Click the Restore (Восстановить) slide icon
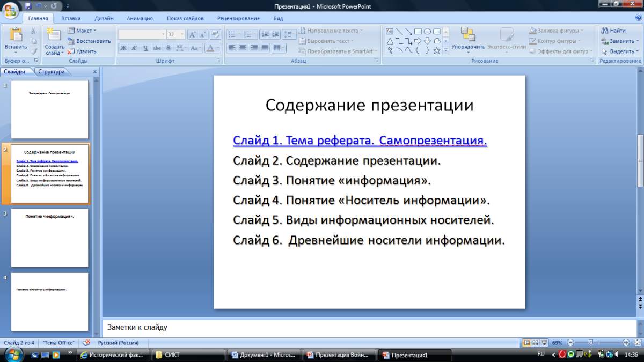Screen dimensions: 644x362 (x=71, y=41)
